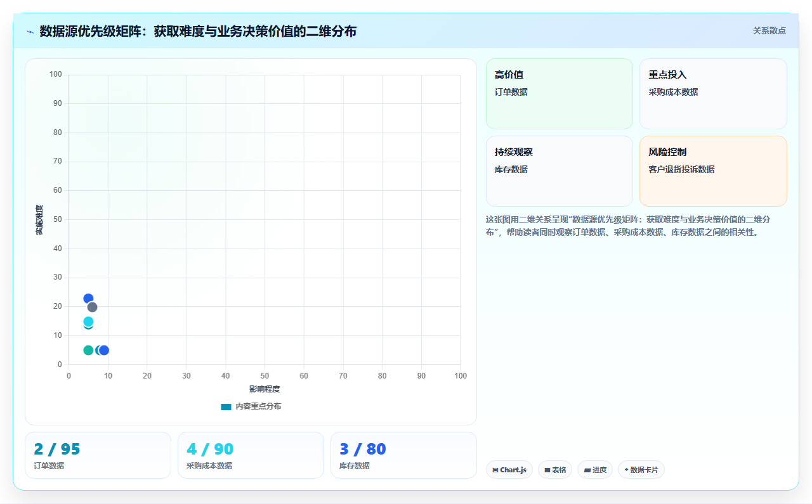Select the 3 / 80 库存数据 stat card
This screenshot has height=504, width=812.
pos(403,455)
